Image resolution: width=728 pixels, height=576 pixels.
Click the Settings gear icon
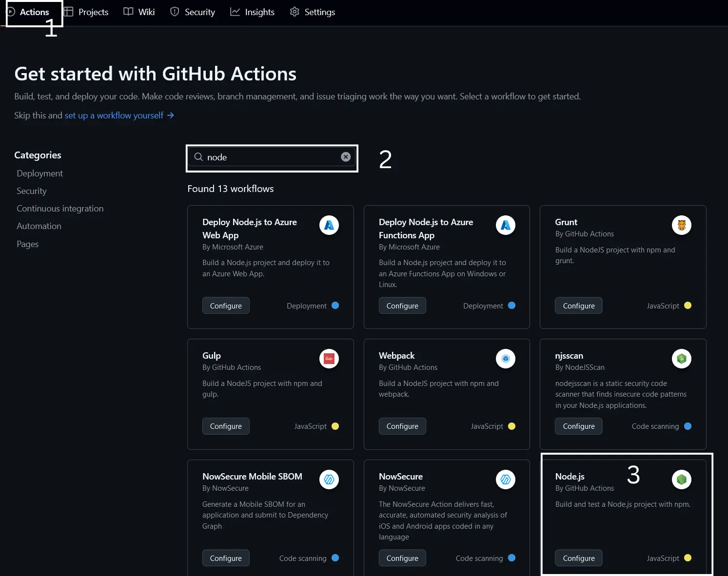pyautogui.click(x=295, y=12)
